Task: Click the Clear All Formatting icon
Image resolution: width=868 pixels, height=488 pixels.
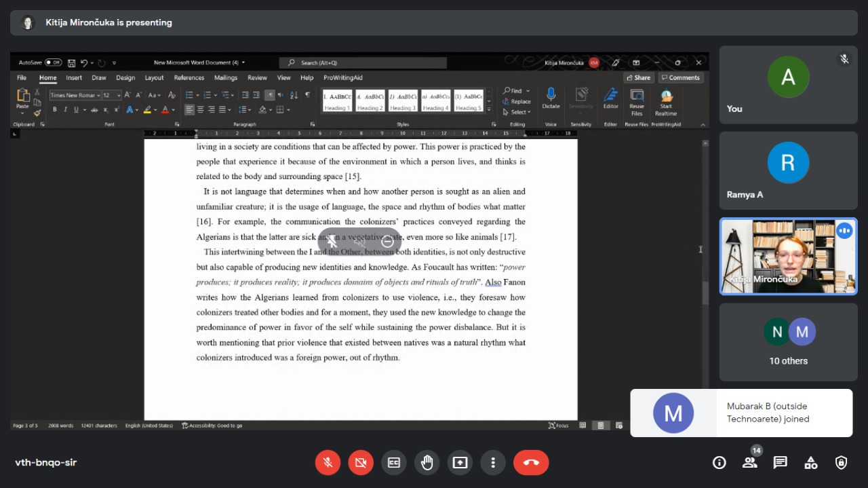Action: (172, 95)
